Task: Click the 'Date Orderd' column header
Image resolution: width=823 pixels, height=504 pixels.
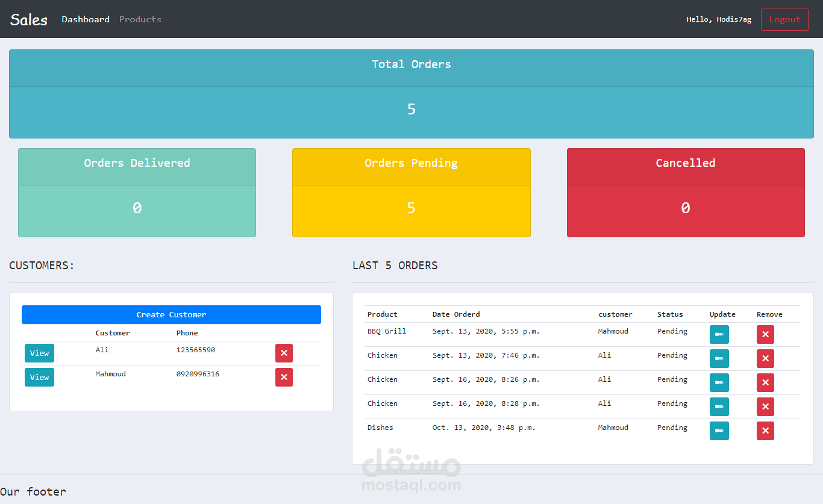Action: click(456, 314)
